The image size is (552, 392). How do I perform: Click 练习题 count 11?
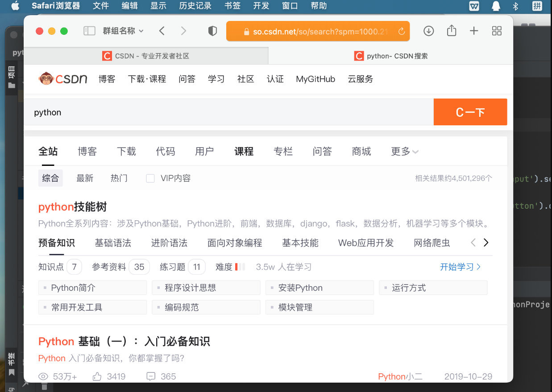[197, 267]
